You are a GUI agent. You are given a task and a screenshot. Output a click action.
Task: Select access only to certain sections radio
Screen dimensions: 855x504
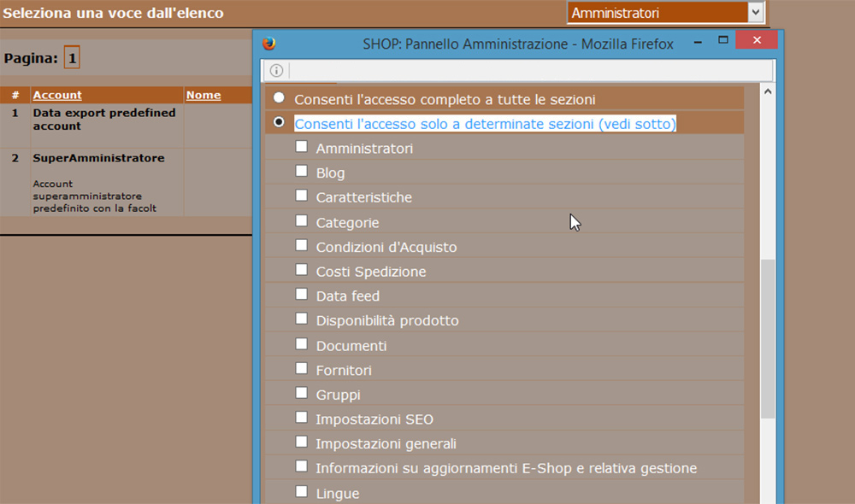click(280, 122)
